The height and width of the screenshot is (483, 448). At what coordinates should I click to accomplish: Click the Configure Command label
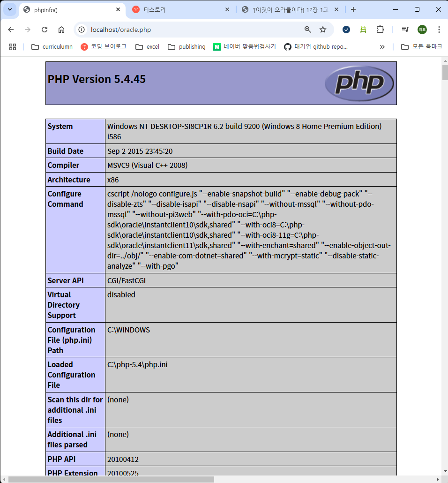point(65,199)
